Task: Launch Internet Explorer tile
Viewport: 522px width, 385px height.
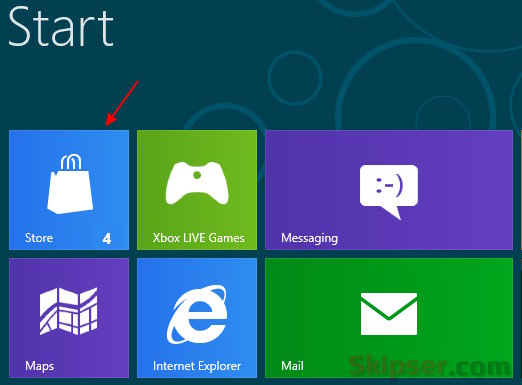Action: tap(197, 318)
